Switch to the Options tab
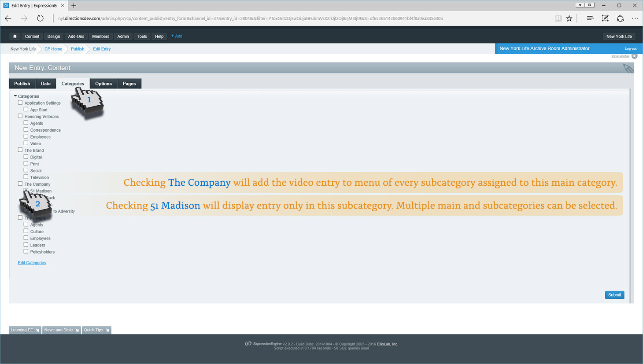Viewport: 643px width, 364px height. (x=103, y=84)
